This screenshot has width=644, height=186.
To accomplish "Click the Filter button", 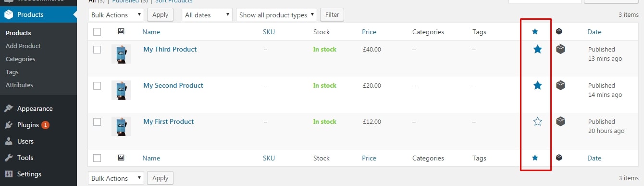I will tap(332, 15).
